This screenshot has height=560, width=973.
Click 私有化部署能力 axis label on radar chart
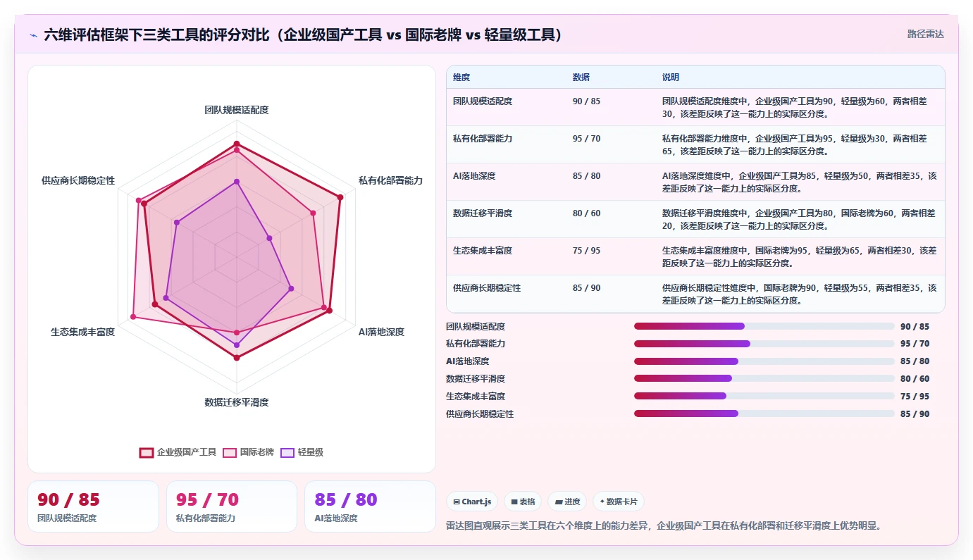[x=390, y=180]
